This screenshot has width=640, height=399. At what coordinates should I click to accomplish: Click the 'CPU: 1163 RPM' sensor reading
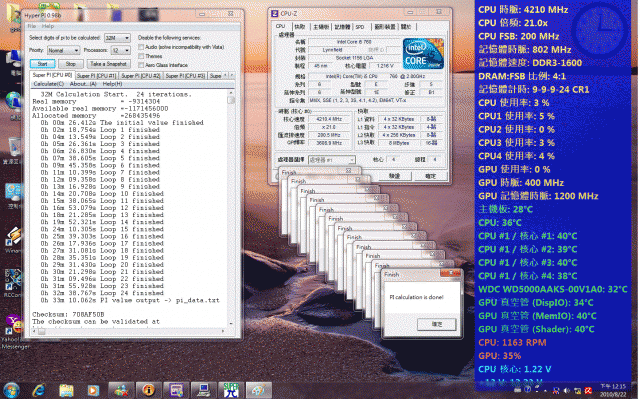(x=512, y=342)
